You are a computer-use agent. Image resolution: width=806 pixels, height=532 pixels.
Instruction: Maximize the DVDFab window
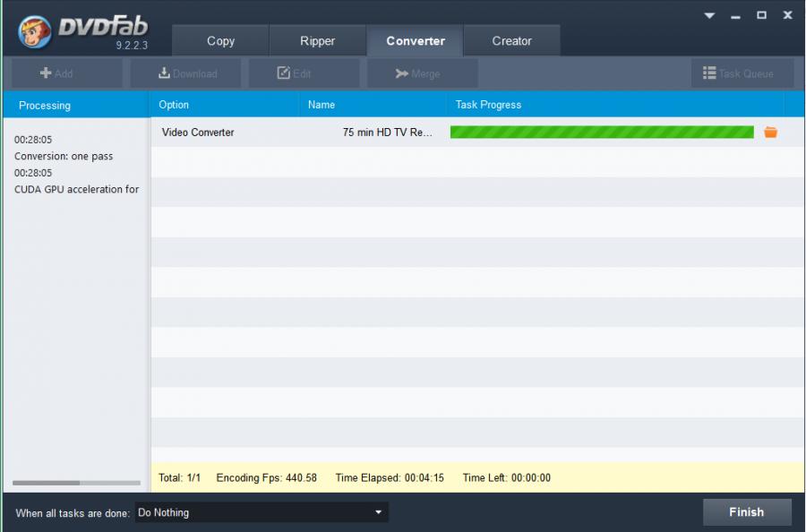pos(761,15)
